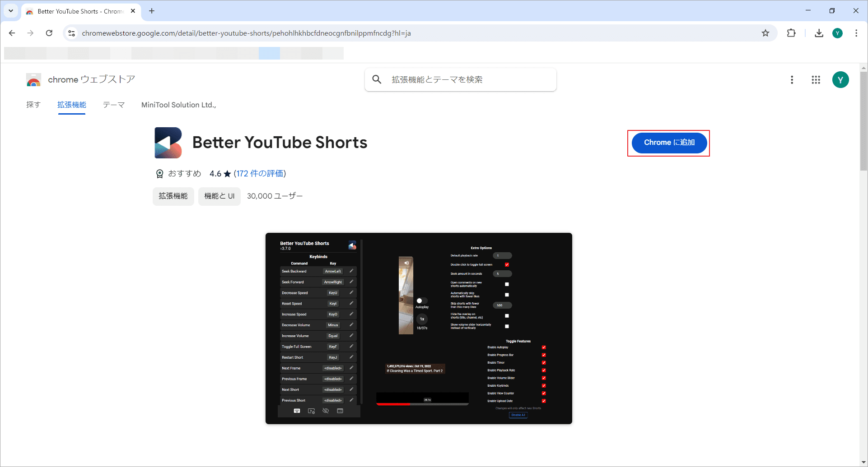Focus the extensions and themes search field
This screenshot has width=868, height=467.
click(461, 79)
